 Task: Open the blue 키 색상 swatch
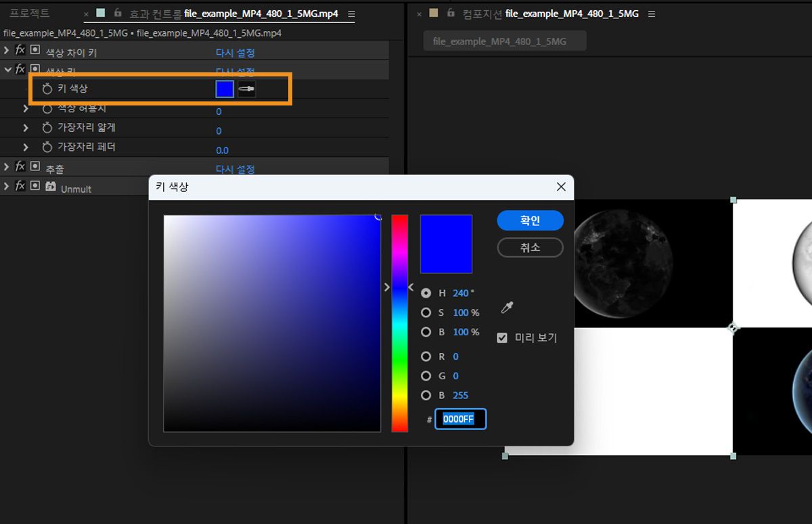click(x=225, y=89)
